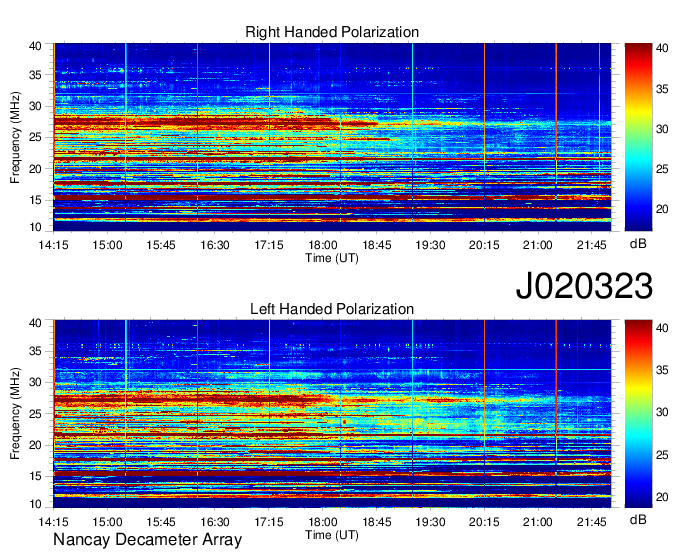Click 25 dB tick on lower colorbar

(662, 455)
